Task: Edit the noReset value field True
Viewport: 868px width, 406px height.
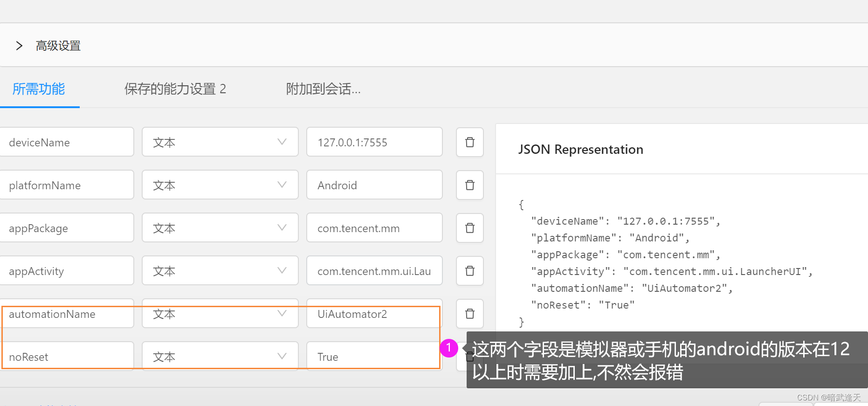Action: 374,357
